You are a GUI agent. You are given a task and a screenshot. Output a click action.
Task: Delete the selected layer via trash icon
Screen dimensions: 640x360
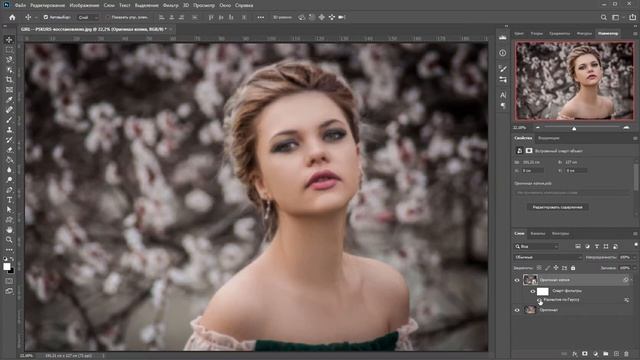point(627,354)
